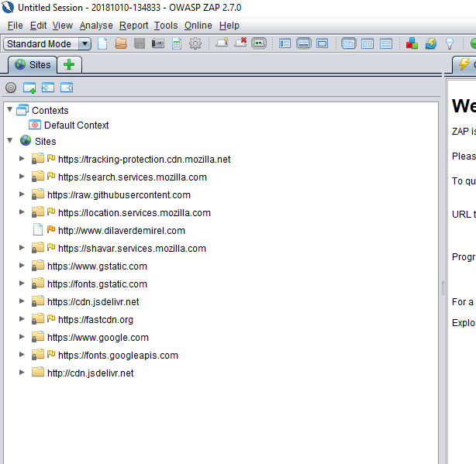The width and height of the screenshot is (476, 464).
Task: Click Check for Updates lightning globe icon
Action: point(431,43)
